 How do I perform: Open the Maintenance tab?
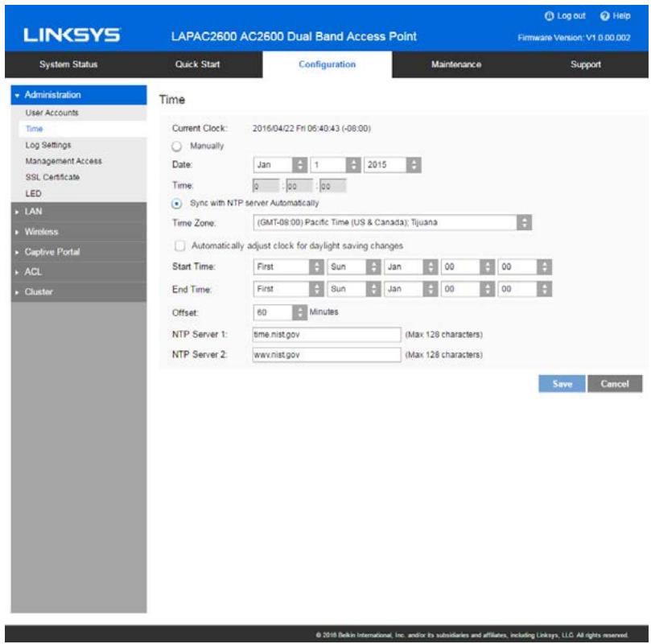click(456, 64)
